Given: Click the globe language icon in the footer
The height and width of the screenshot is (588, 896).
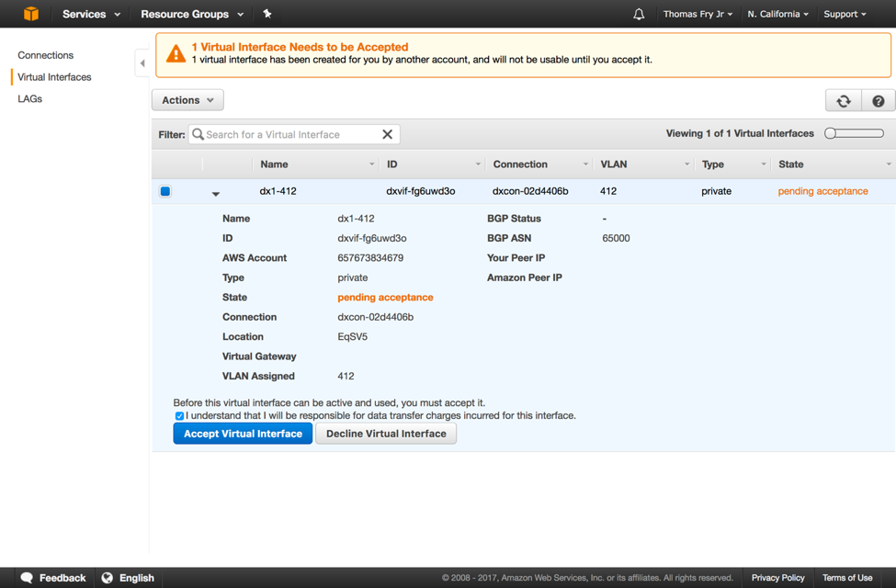Looking at the screenshot, I should 108,578.
